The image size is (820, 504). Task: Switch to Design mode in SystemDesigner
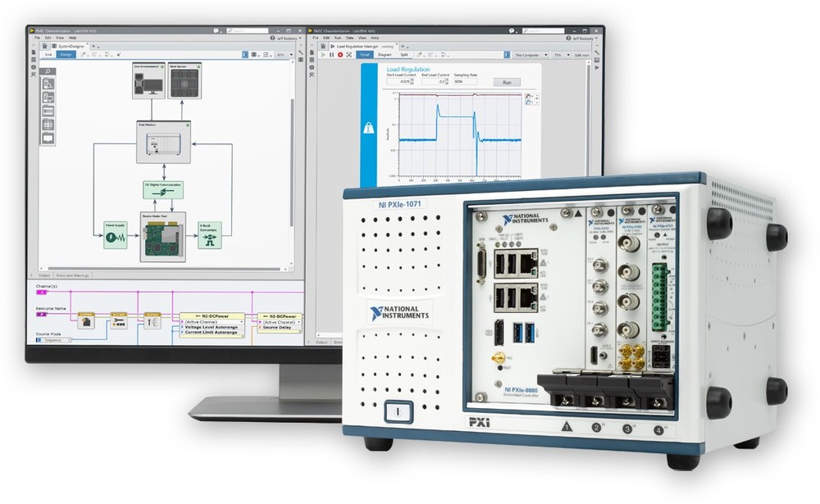click(67, 54)
